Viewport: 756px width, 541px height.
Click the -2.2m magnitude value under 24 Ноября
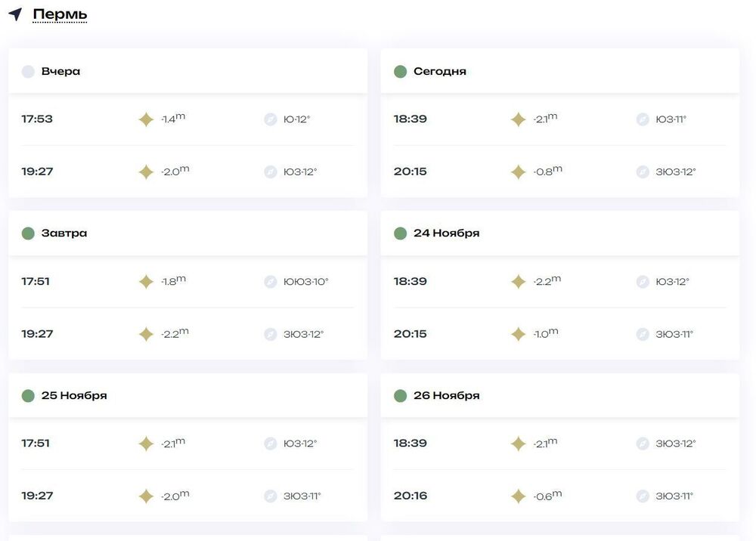[x=547, y=280]
